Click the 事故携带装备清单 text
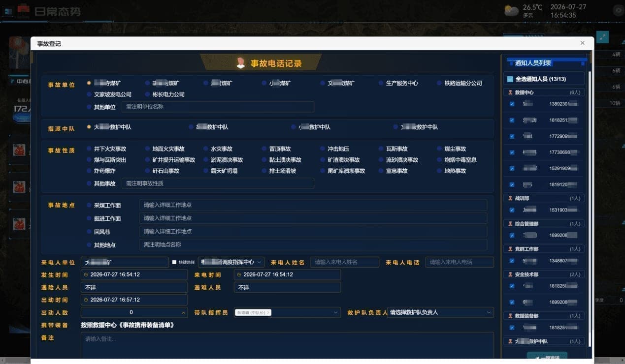The image size is (625, 364). tap(148, 325)
